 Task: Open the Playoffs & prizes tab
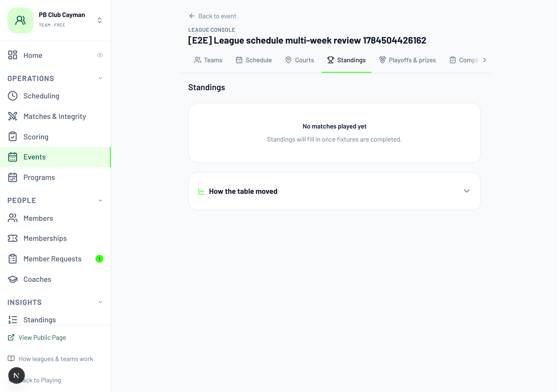pyautogui.click(x=408, y=60)
